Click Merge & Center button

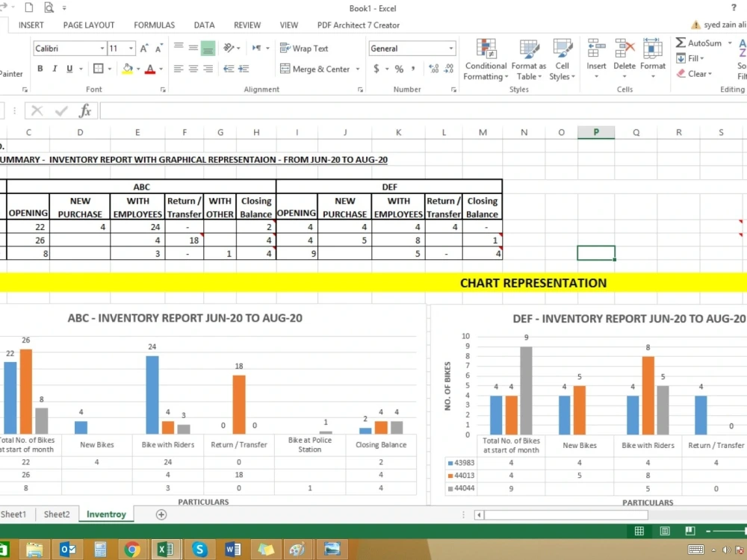[315, 69]
